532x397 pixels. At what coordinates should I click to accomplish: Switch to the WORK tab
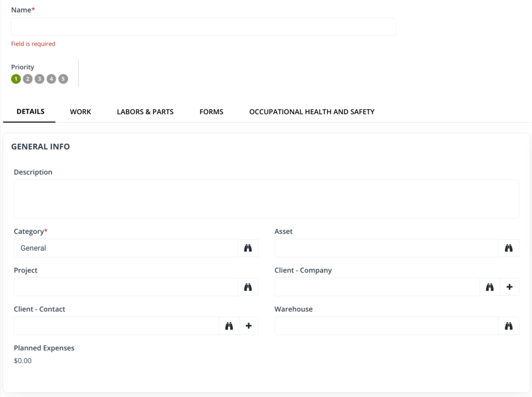81,112
